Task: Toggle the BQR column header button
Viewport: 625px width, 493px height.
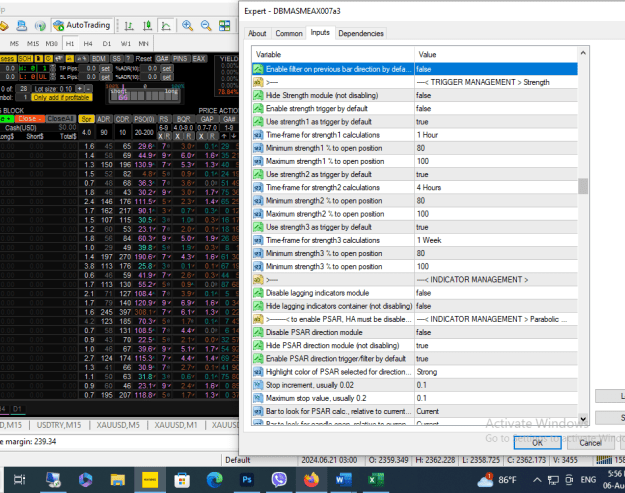Action: point(183,119)
